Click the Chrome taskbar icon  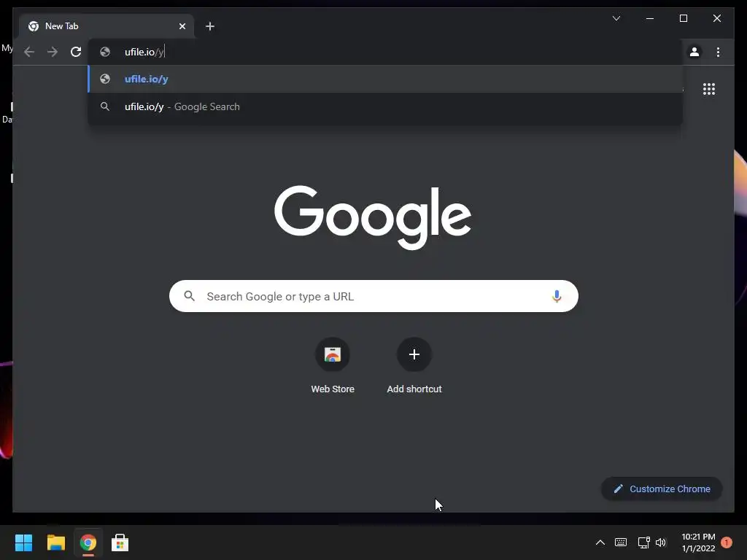[x=88, y=542]
